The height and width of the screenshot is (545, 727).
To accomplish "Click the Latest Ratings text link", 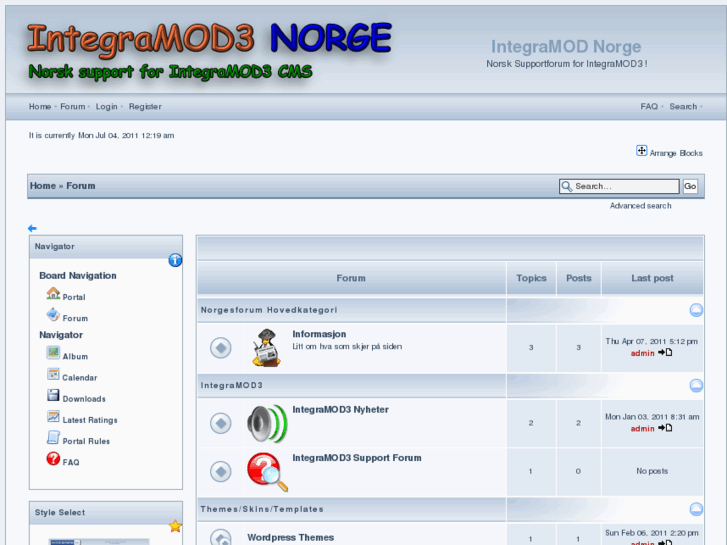I will (90, 420).
